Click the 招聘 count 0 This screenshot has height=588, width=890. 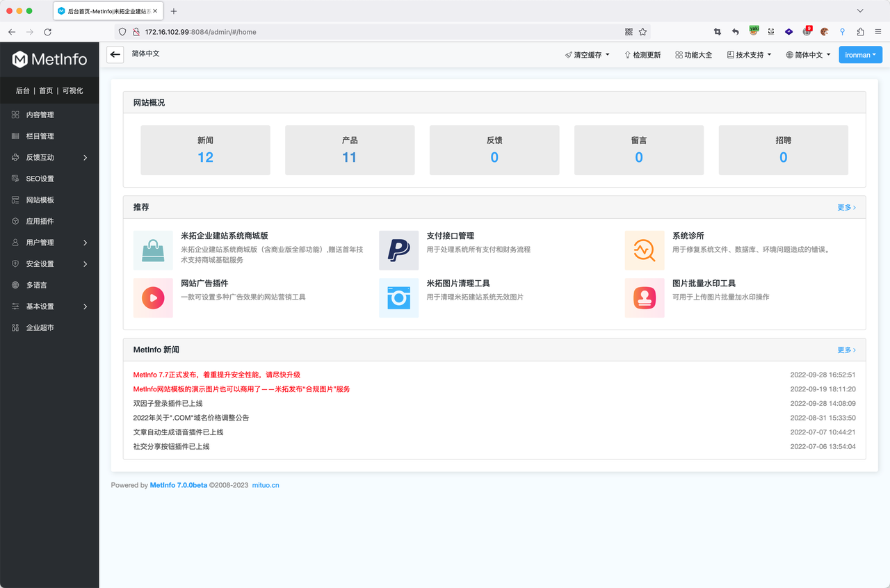pos(784,158)
